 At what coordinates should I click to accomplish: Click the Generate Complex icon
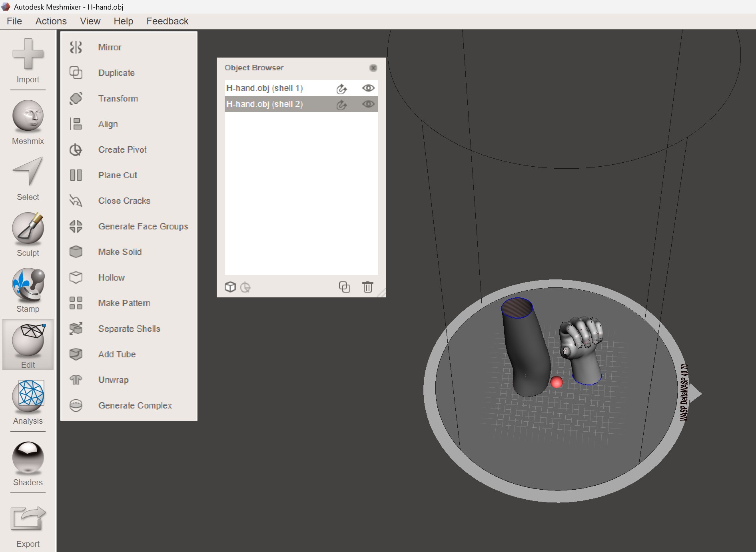point(76,405)
